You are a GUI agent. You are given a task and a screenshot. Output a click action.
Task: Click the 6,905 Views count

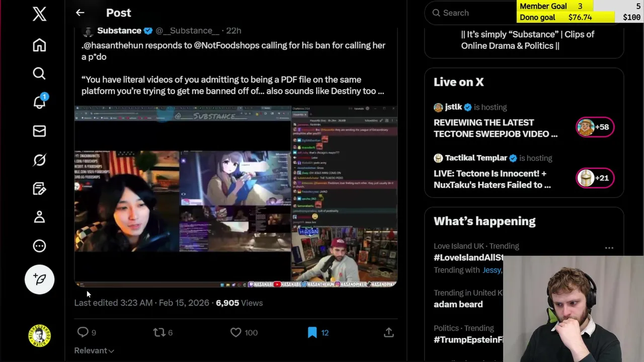point(239,303)
